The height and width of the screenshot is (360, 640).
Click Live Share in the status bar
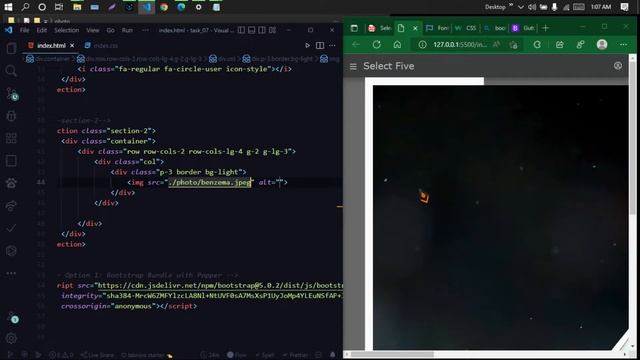click(97, 355)
